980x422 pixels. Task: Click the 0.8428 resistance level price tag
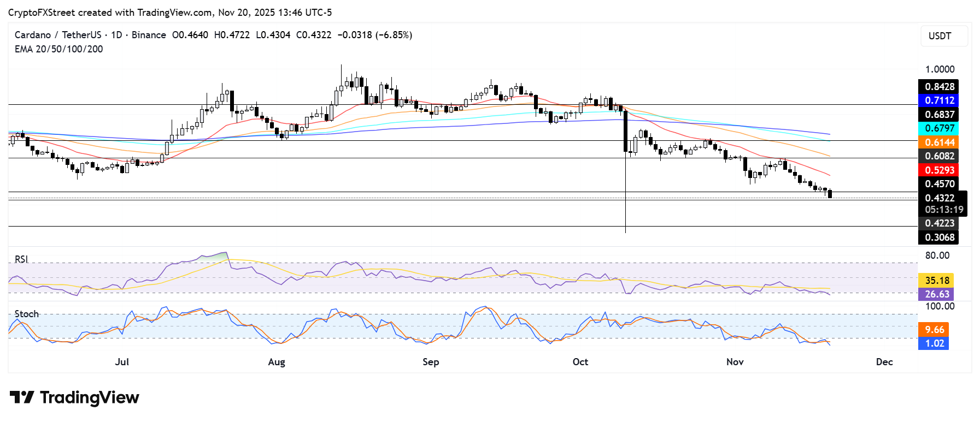938,87
